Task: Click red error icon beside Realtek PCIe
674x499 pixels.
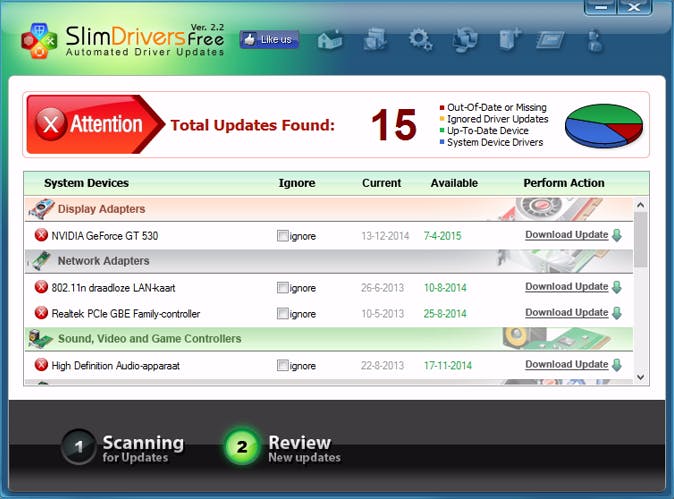Action: click(x=41, y=313)
